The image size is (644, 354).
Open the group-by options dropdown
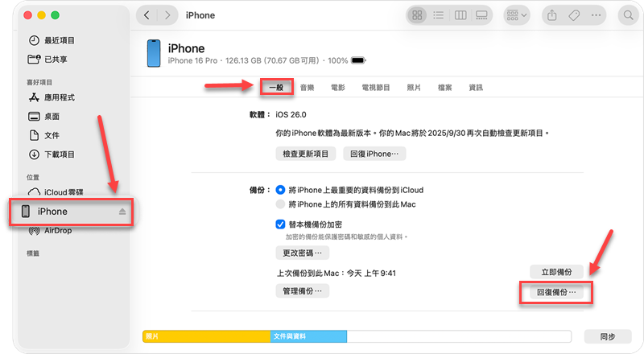[x=517, y=15]
